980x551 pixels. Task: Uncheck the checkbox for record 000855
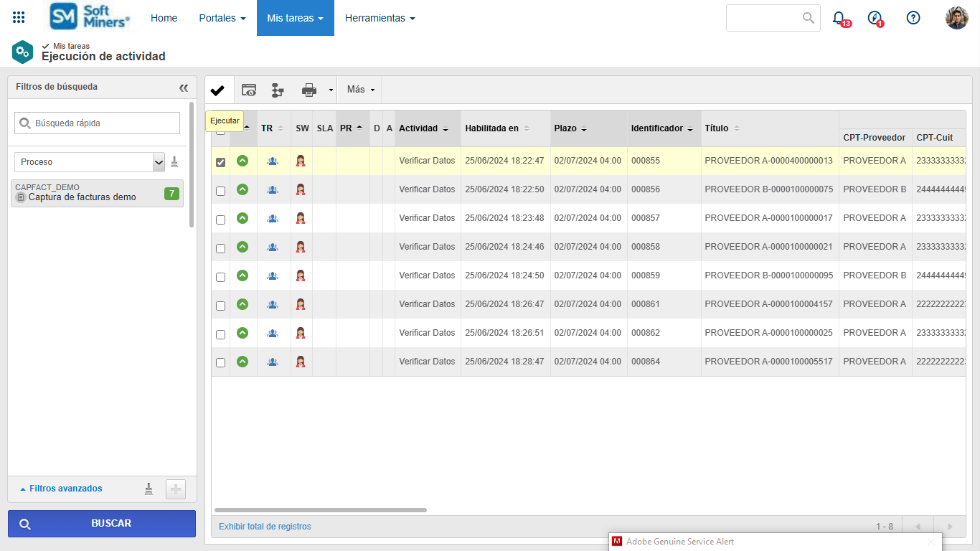pos(221,162)
